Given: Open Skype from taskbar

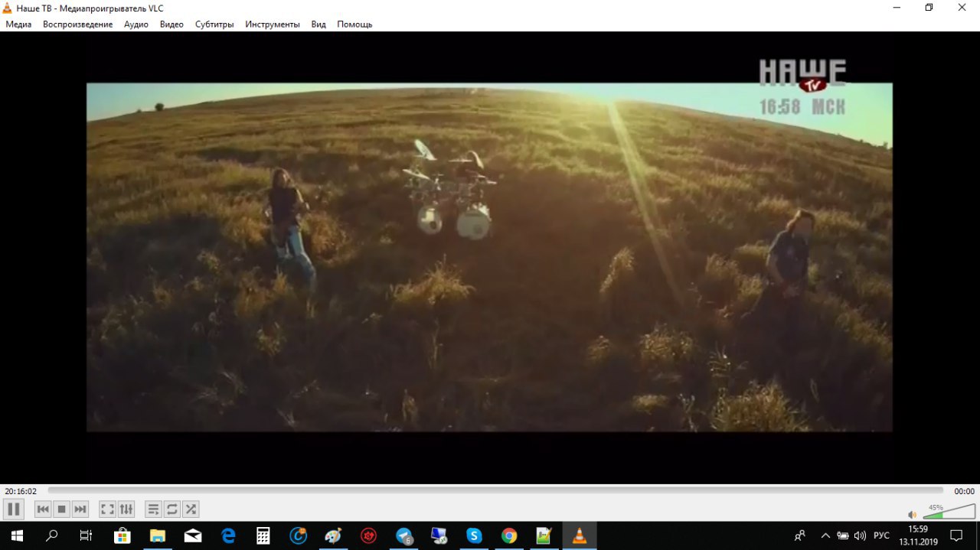Looking at the screenshot, I should tap(474, 535).
